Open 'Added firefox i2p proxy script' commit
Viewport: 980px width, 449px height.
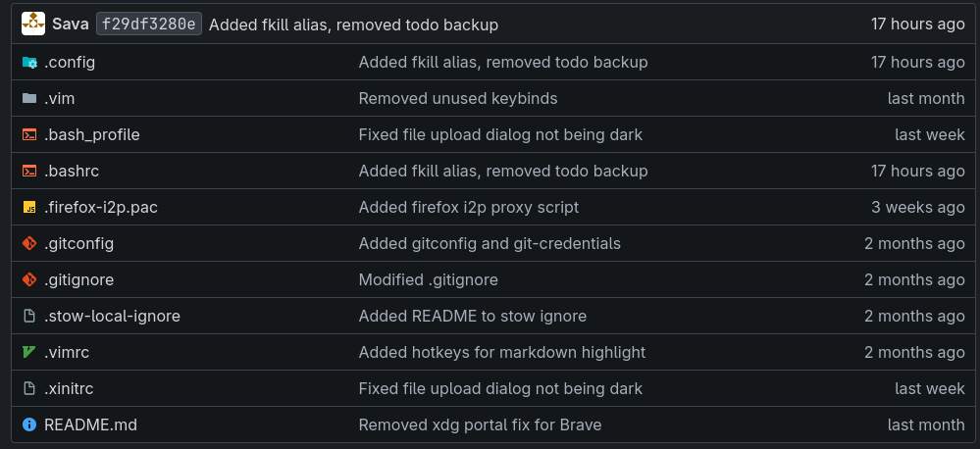coord(468,207)
